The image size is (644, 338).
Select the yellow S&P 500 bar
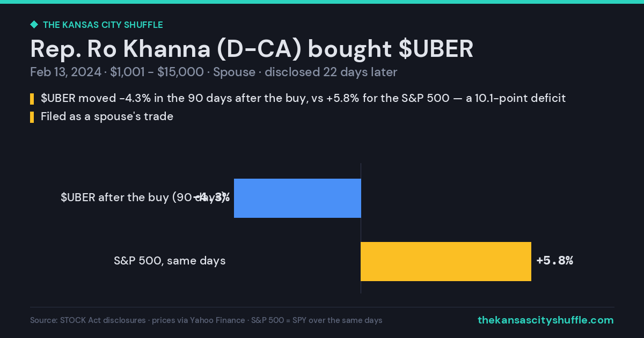pos(446,261)
